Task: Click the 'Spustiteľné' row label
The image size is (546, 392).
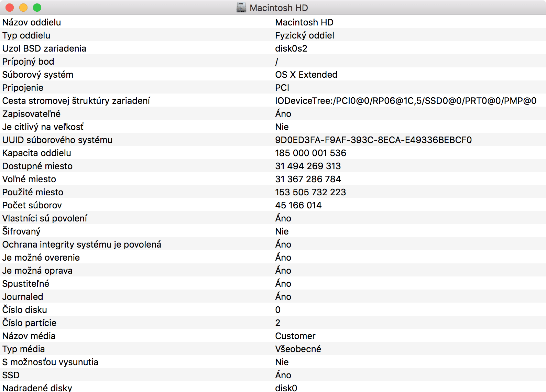Action: [x=26, y=284]
